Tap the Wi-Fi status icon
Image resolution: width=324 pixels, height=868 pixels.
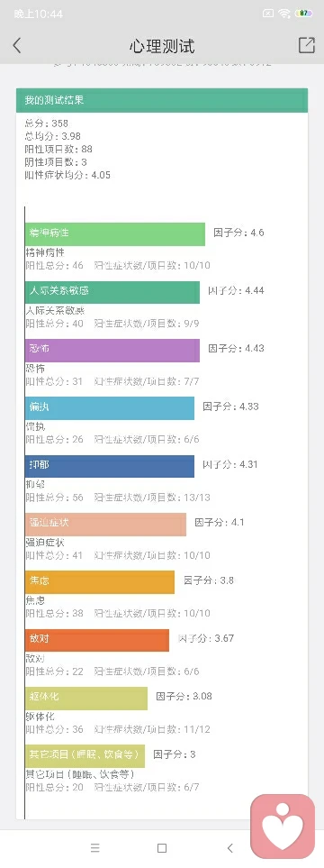pos(284,14)
